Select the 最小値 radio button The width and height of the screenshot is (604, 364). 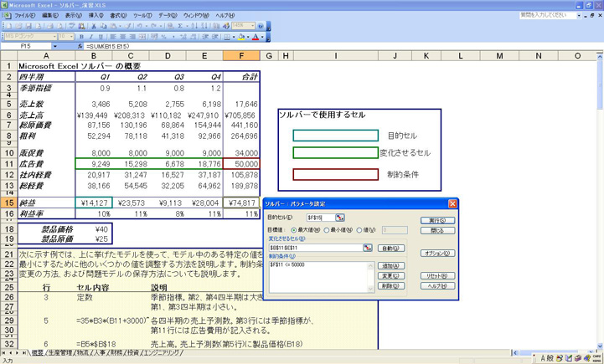[326, 230]
